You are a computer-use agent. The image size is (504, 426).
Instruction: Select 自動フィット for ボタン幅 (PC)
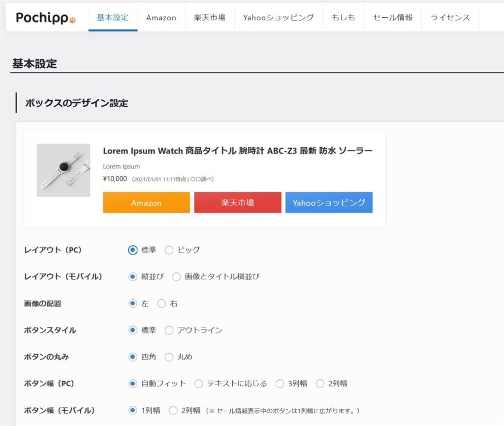tap(133, 383)
